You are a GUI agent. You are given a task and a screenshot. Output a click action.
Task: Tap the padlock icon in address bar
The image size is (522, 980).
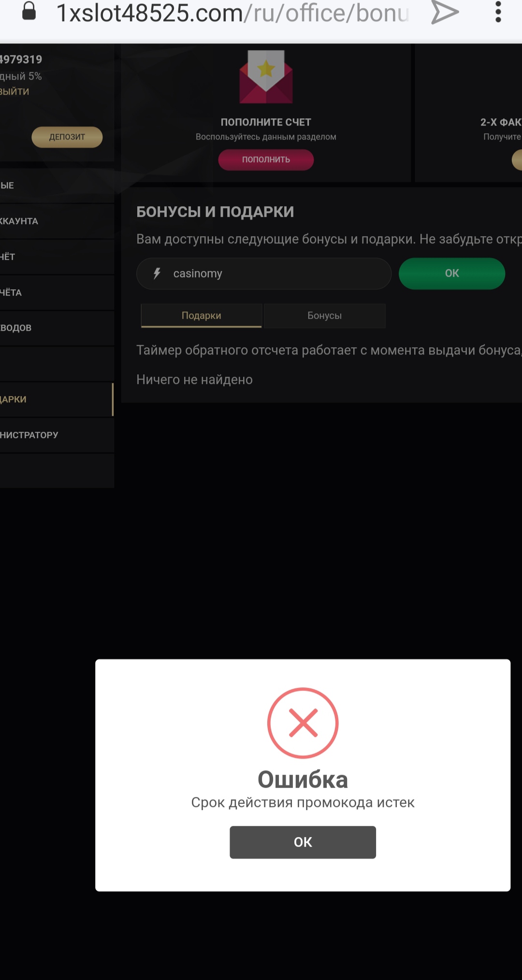29,11
